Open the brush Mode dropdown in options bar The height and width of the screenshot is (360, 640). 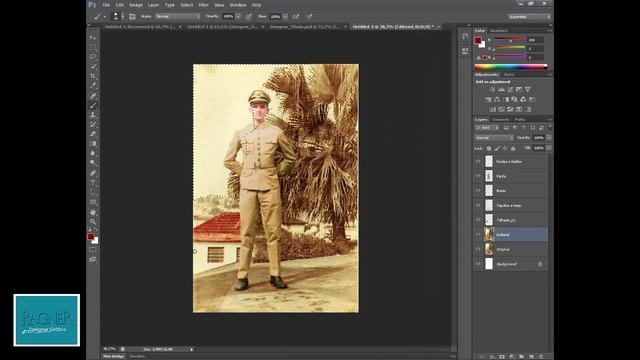(x=178, y=16)
